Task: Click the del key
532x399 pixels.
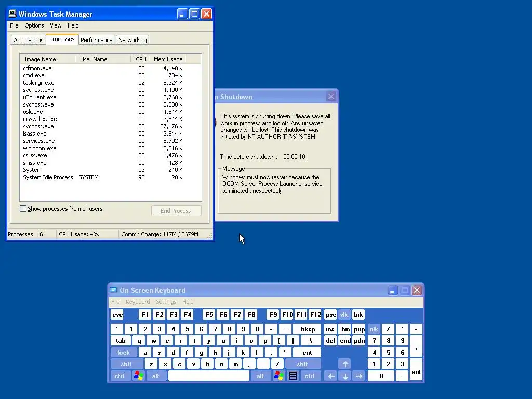Action: click(330, 341)
